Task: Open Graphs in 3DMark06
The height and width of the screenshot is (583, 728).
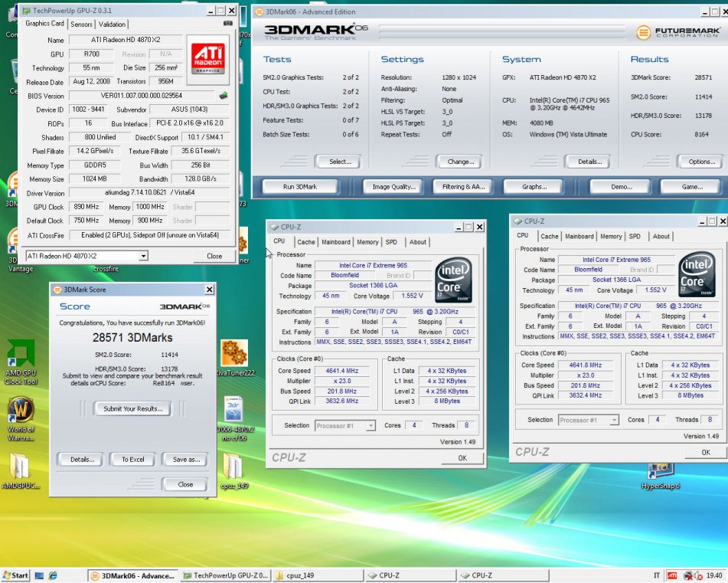Action: point(534,187)
